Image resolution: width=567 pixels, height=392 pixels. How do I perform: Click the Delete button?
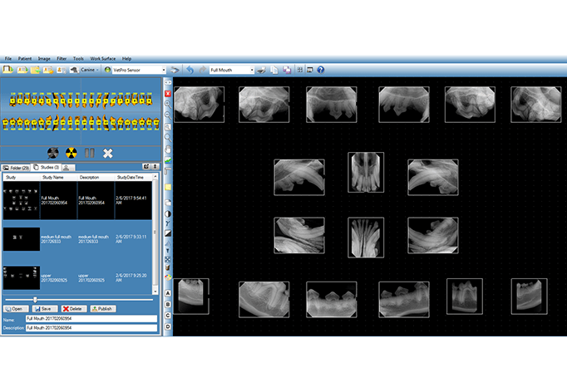[74, 309]
